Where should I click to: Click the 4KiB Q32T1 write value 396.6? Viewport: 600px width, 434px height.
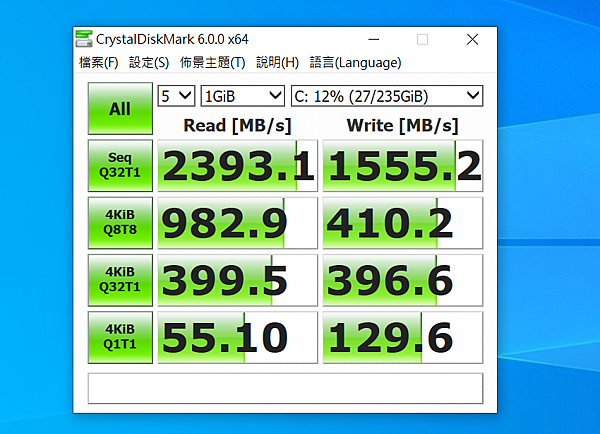point(403,280)
